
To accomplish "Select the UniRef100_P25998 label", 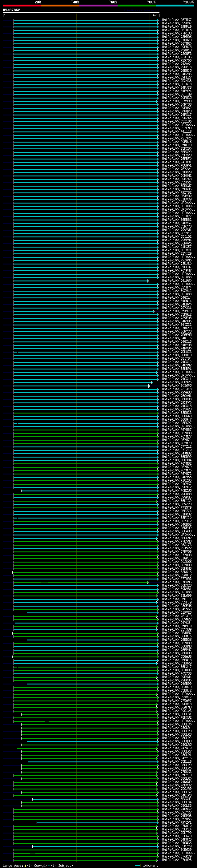I will click(177, 101).
